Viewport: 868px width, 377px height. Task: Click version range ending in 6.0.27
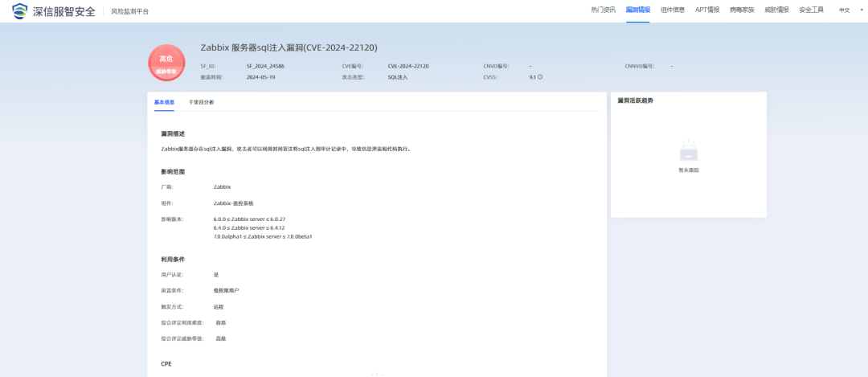click(x=249, y=219)
